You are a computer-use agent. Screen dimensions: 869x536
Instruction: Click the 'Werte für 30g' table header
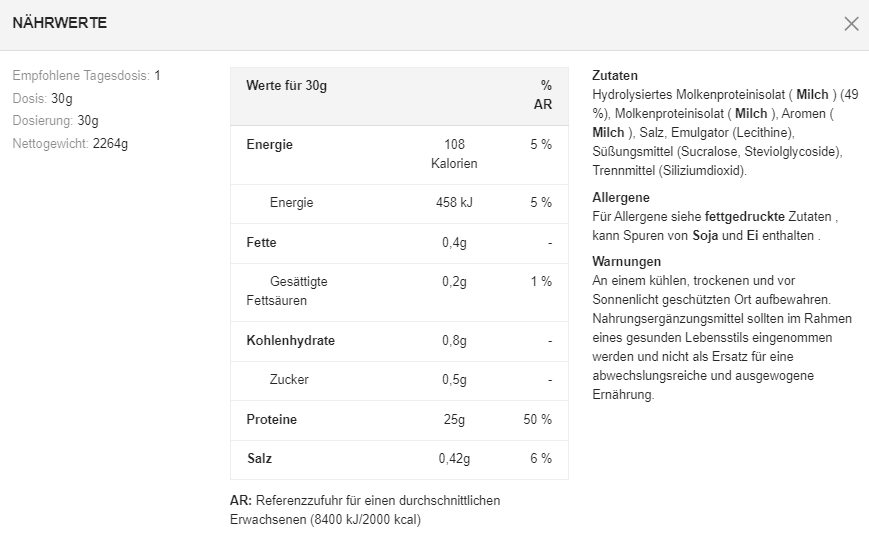(287, 86)
